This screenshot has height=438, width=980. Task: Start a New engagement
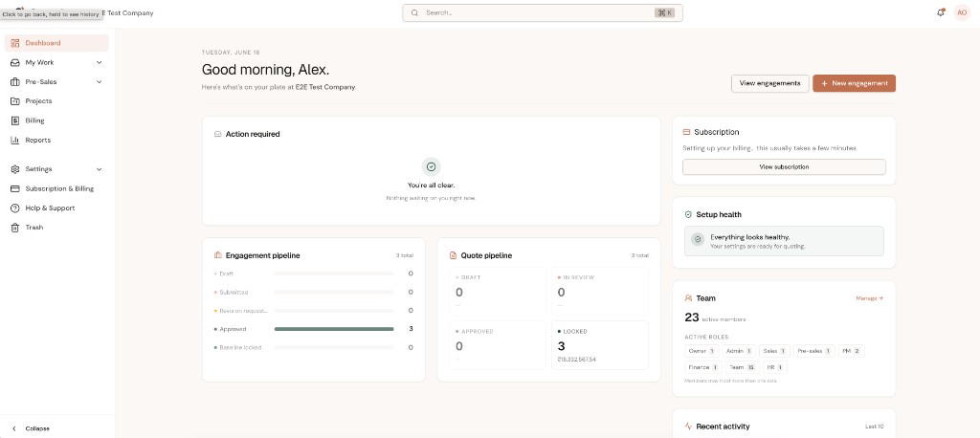coord(854,84)
